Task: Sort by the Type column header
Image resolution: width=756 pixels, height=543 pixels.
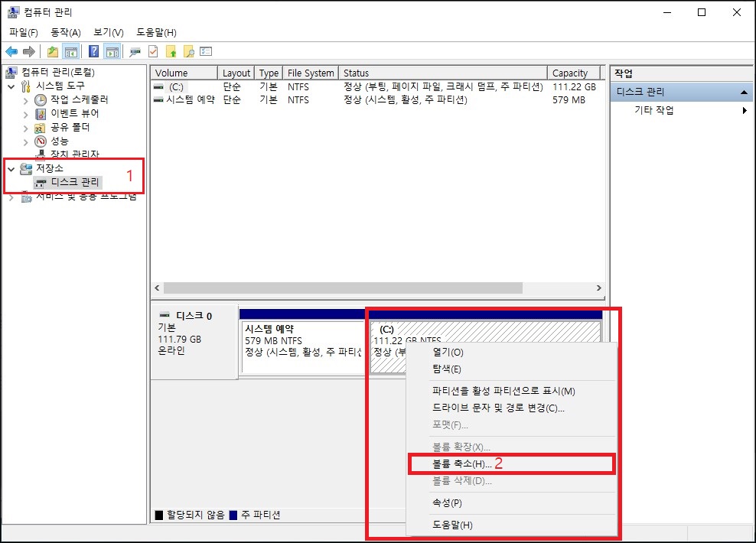Action: tap(269, 73)
